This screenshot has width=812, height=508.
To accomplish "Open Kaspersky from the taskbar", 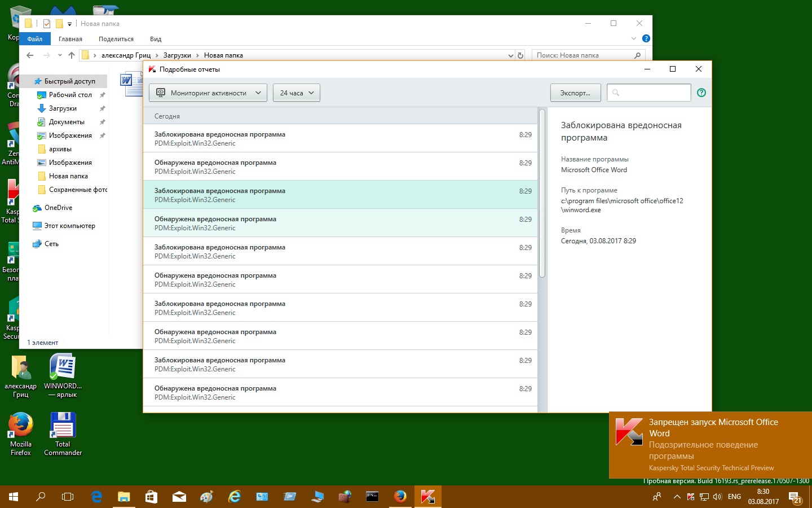I will pyautogui.click(x=427, y=497).
